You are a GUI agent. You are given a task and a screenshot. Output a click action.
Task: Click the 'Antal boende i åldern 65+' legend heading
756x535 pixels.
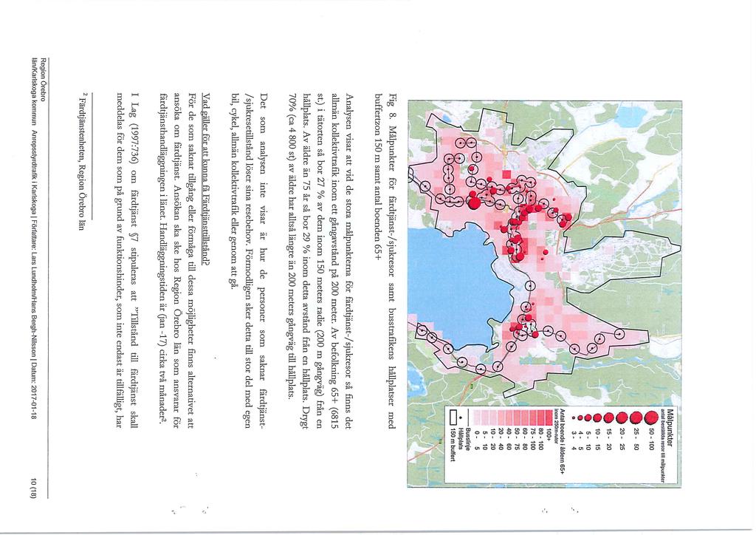(563, 442)
